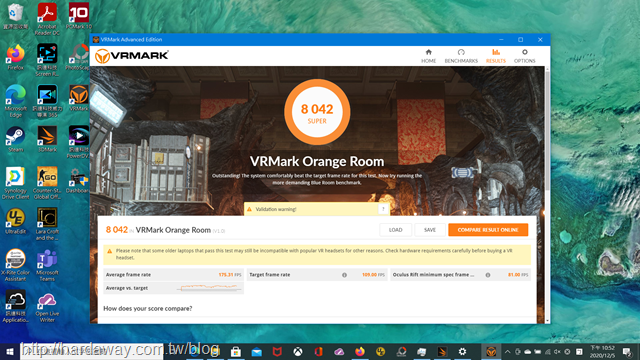Click the active VRMark taskbar button

pyautogui.click(x=491, y=351)
